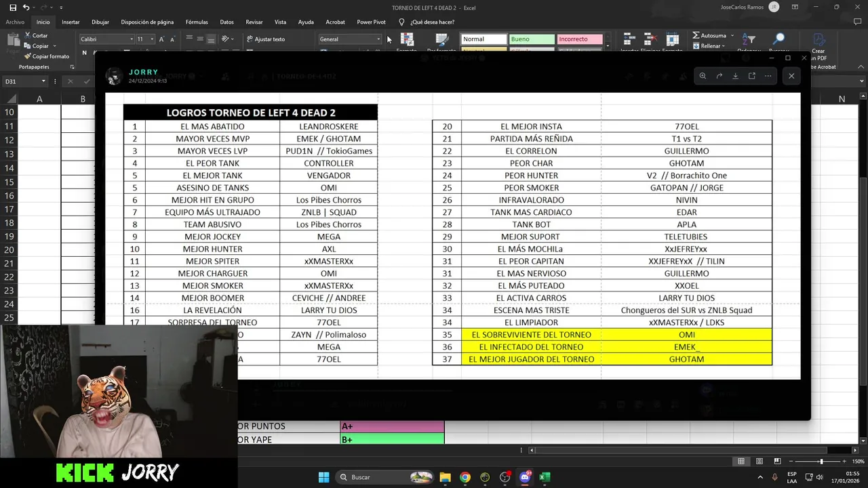Switch to the Vista tab

(x=280, y=22)
